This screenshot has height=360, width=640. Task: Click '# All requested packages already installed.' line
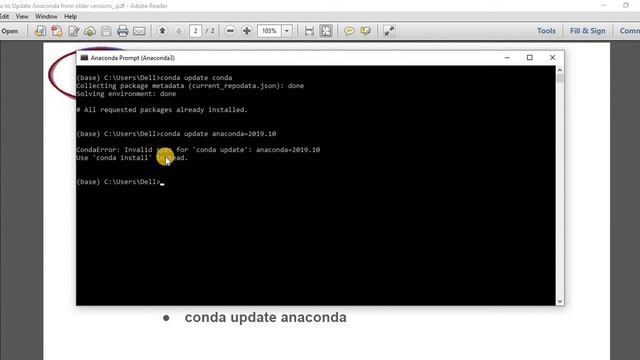162,110
